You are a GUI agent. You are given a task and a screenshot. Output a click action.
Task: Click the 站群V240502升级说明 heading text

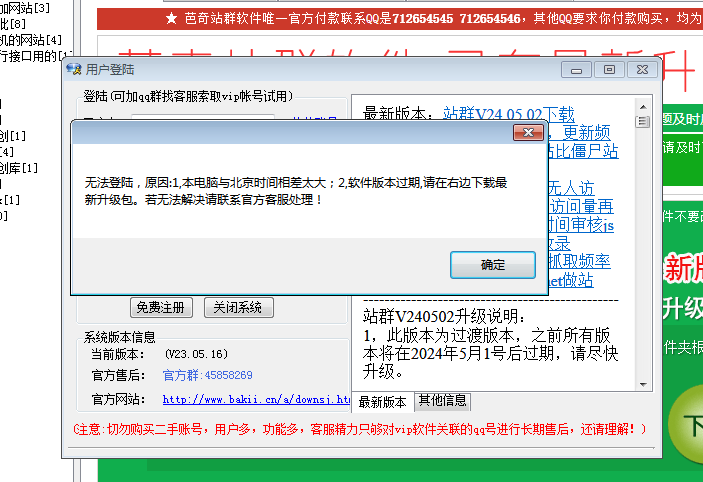(443, 317)
